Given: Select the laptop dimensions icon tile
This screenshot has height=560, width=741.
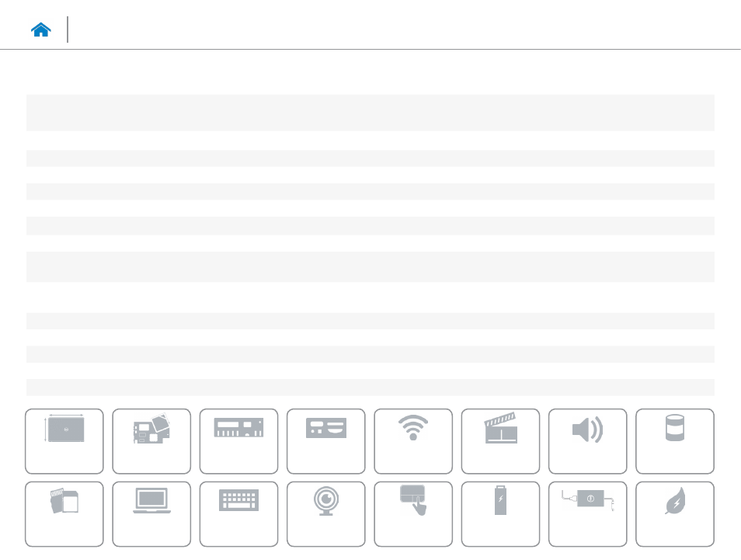Looking at the screenshot, I should click(64, 441).
